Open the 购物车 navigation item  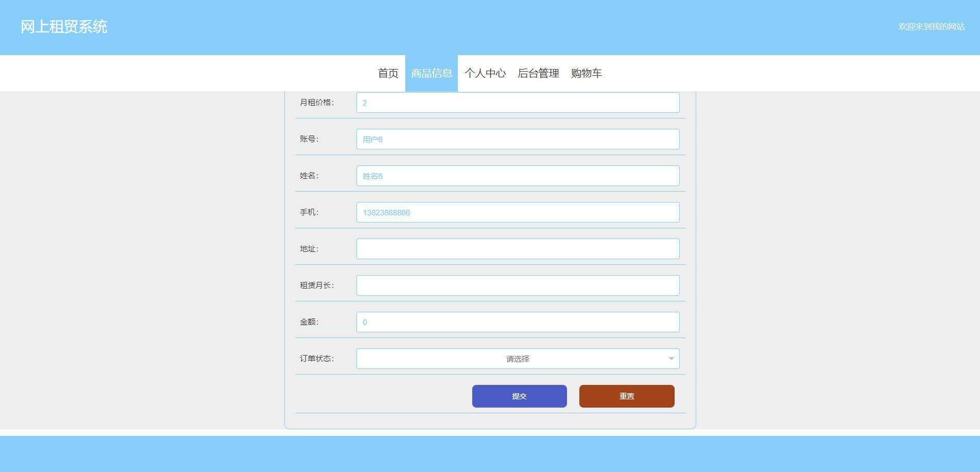[x=586, y=73]
